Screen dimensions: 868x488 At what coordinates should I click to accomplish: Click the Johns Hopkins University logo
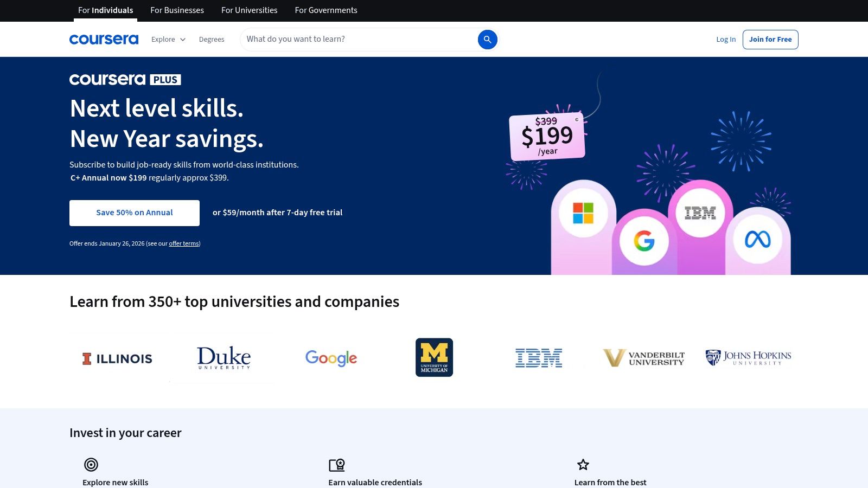click(748, 358)
